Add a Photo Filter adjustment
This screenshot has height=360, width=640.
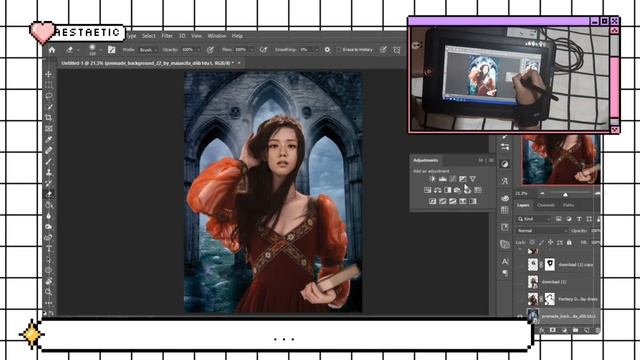[458, 190]
